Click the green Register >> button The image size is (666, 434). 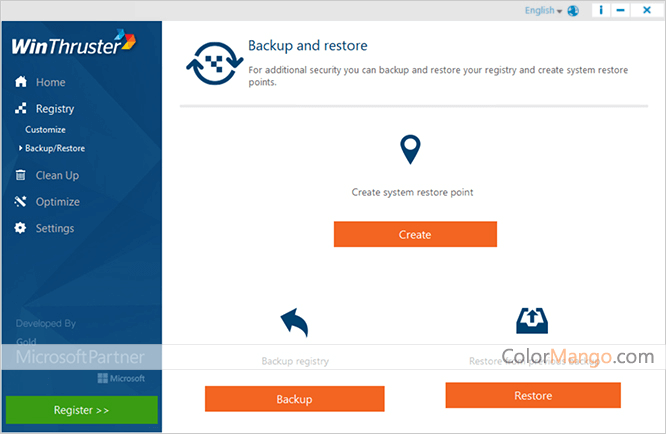coord(81,410)
